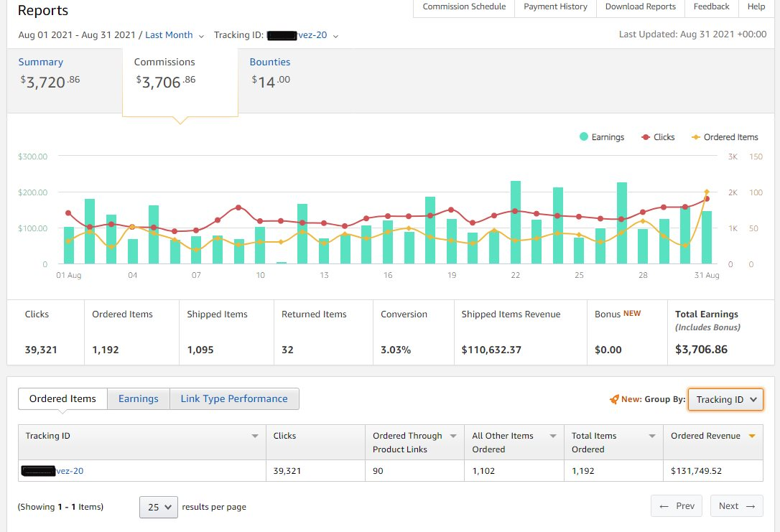Open Payment History
Viewport: 780px width, 532px height.
(x=555, y=7)
